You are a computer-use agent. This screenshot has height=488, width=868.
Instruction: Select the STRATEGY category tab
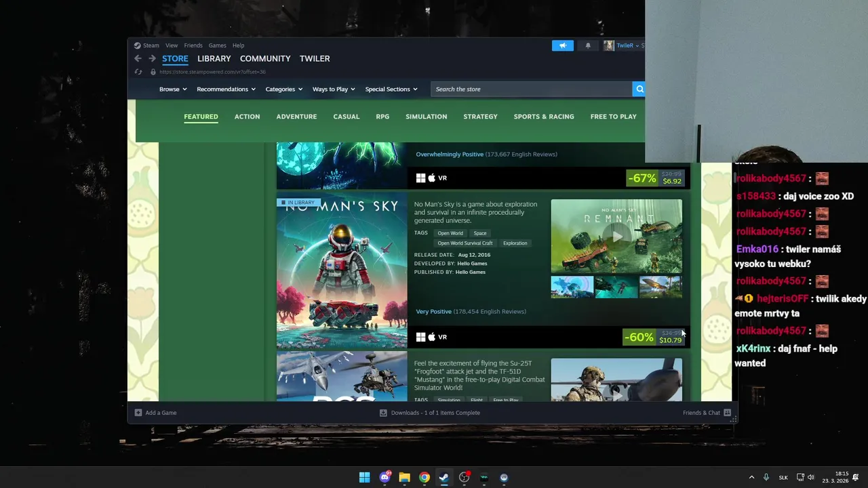(480, 117)
